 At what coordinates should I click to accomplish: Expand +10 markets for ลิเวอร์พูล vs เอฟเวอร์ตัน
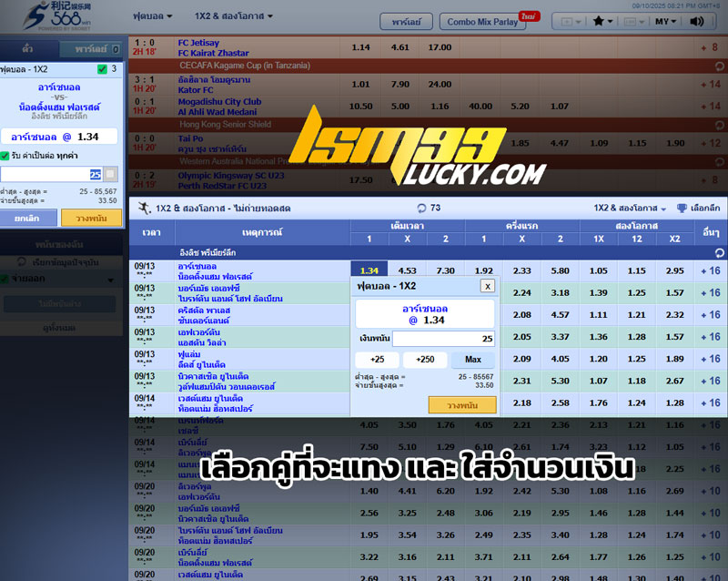[711, 491]
